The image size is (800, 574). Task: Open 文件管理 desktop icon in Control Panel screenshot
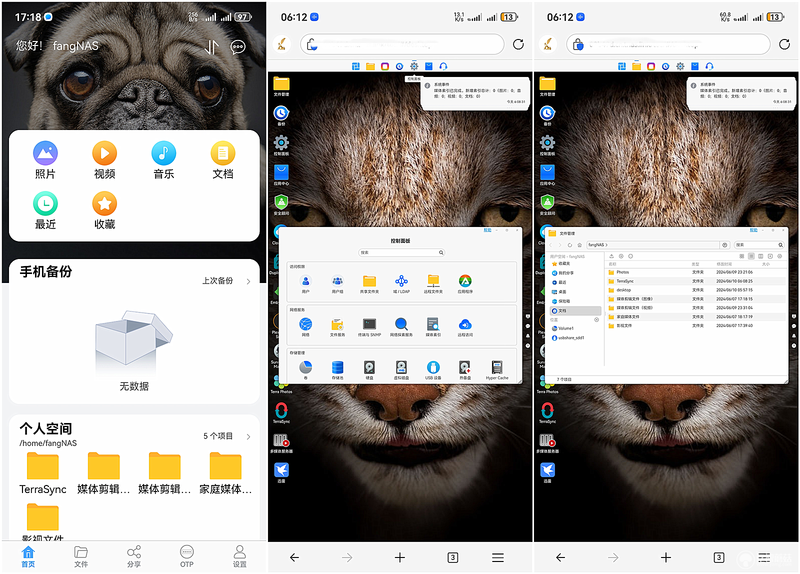(281, 86)
